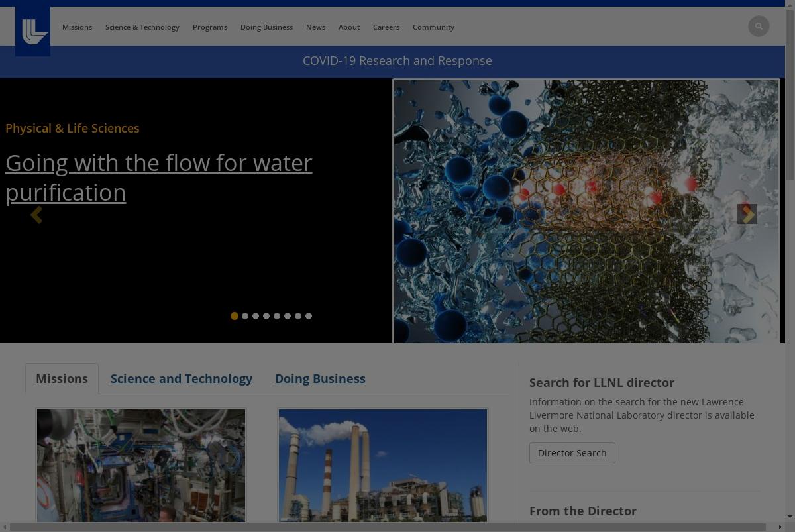This screenshot has height=532, width=795.
Task: Open Science & Technology nav menu
Action: (x=142, y=27)
